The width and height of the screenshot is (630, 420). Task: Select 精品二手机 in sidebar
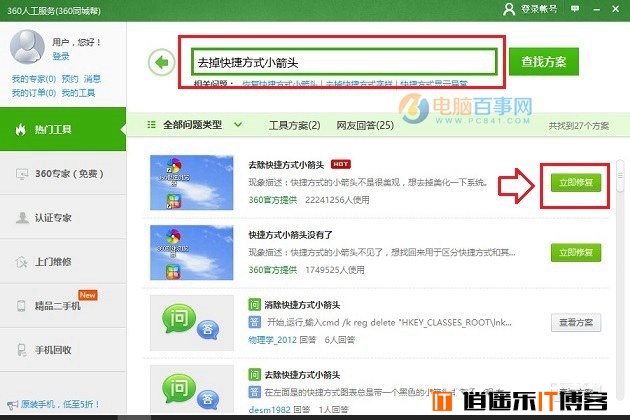pyautogui.click(x=63, y=305)
